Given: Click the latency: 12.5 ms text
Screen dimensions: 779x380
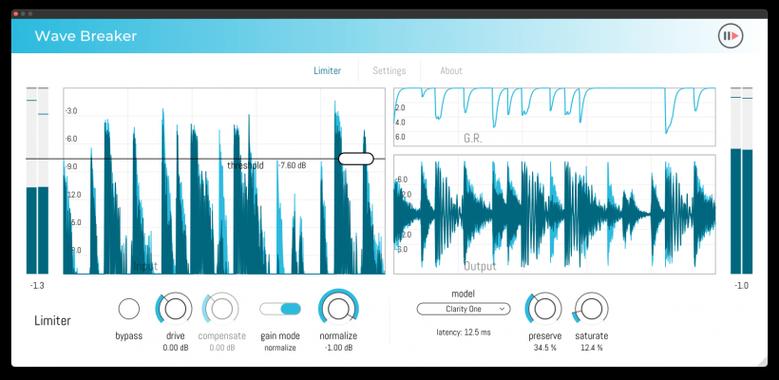Looking at the screenshot, I should coord(464,332).
